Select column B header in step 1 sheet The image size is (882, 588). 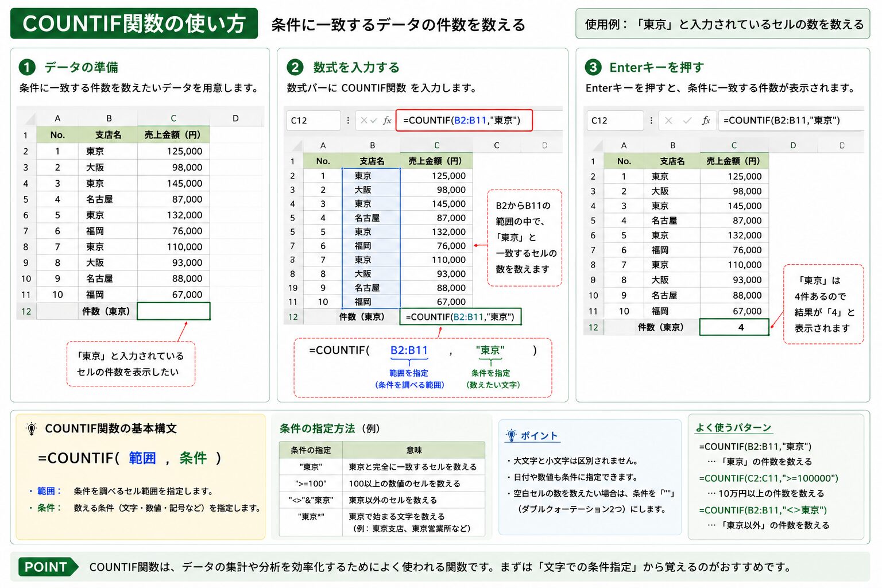pyautogui.click(x=109, y=118)
